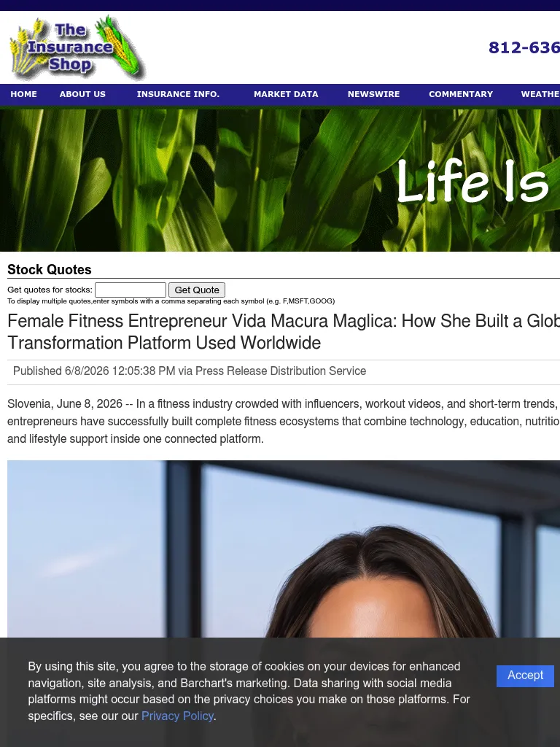Accept the cookie consent banner
The image size is (560, 747).
[x=525, y=676]
